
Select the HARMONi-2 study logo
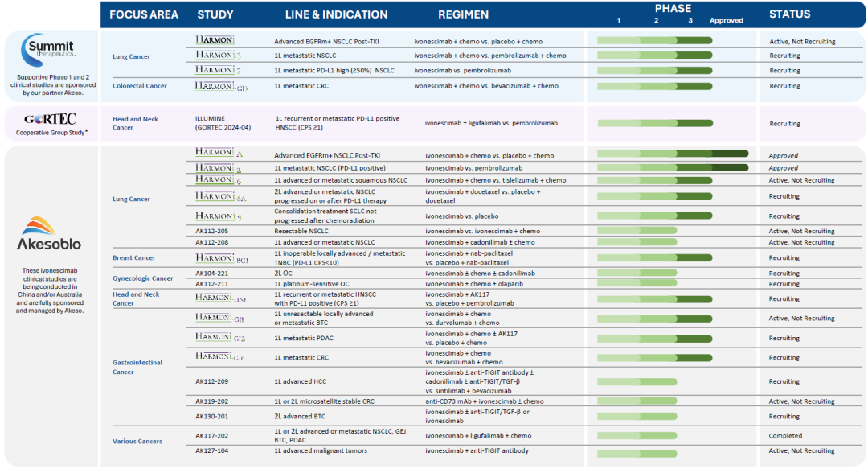tap(218, 168)
